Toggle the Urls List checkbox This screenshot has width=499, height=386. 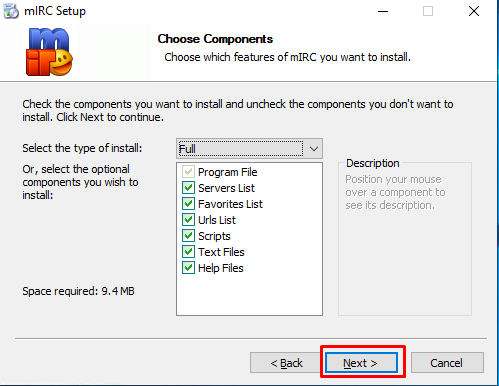point(188,220)
